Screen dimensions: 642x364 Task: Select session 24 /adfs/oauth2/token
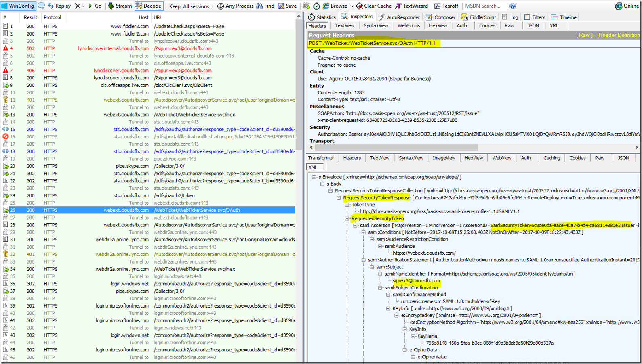(148, 195)
